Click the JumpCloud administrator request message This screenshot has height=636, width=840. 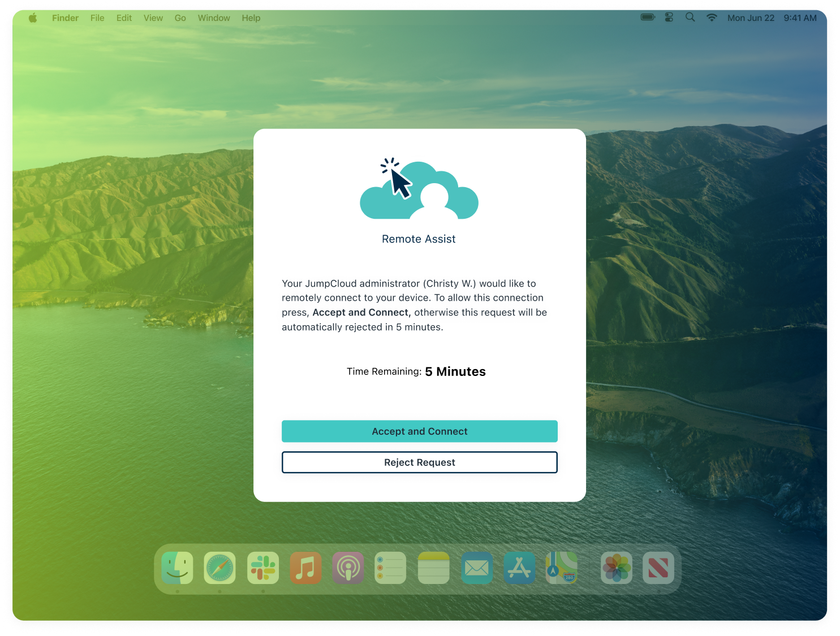(x=415, y=305)
